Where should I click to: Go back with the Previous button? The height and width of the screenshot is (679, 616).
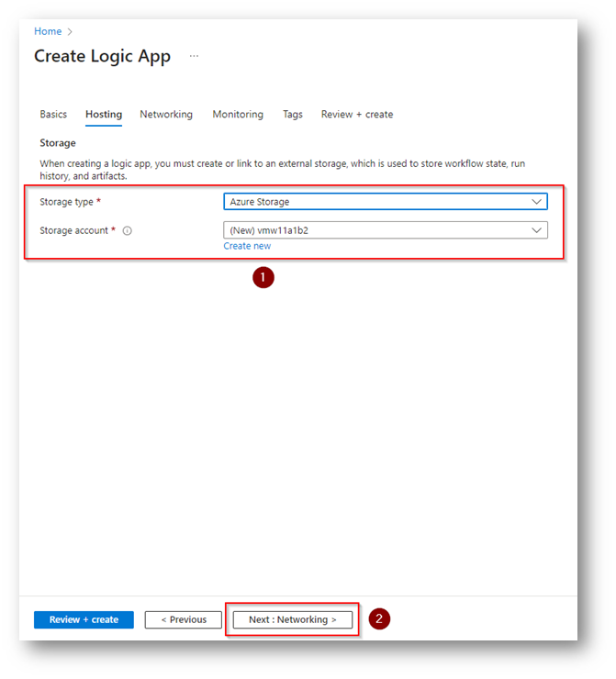[184, 619]
